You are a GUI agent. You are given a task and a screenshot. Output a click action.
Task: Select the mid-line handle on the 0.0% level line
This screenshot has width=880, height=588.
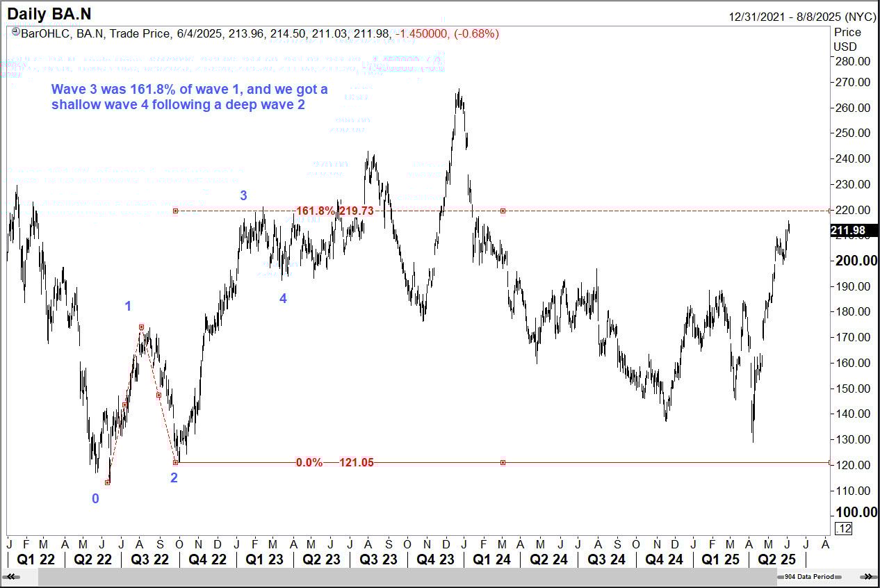pos(503,462)
